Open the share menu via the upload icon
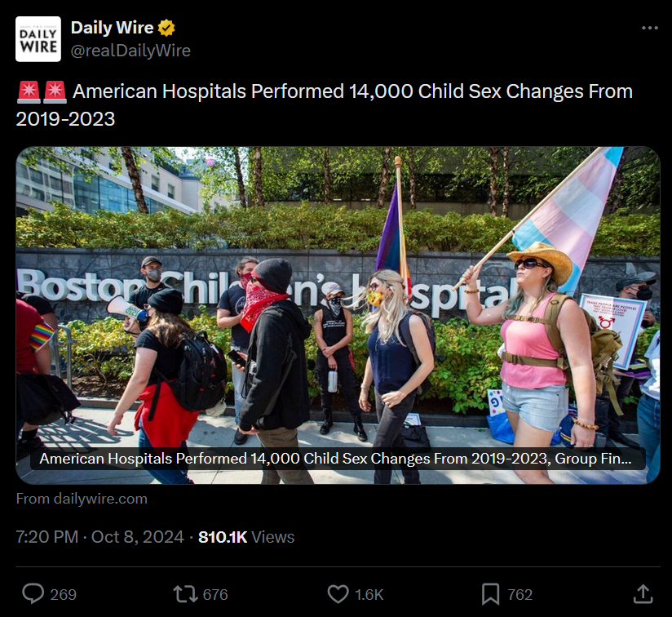 click(x=643, y=594)
